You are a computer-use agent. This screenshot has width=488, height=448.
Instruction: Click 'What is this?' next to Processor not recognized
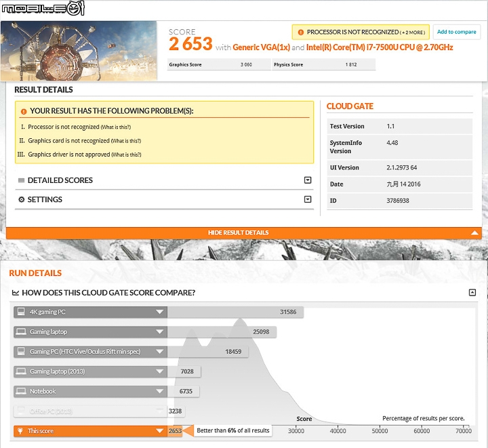(x=116, y=127)
